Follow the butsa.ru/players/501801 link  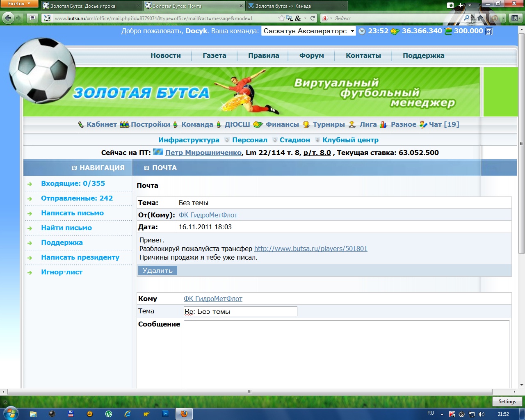tap(310, 249)
